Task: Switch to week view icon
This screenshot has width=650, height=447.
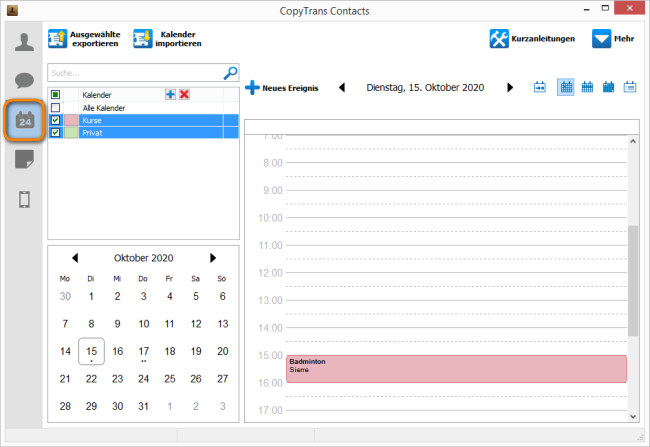Action: point(587,87)
